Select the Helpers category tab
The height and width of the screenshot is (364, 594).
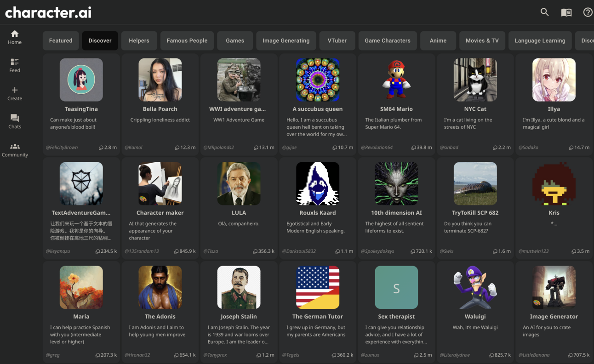pos(139,40)
